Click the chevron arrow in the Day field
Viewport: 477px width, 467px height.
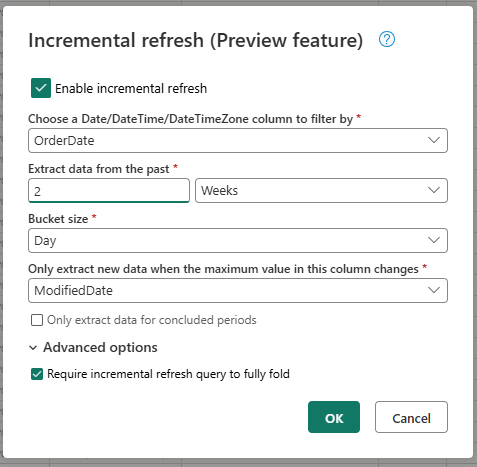click(434, 240)
